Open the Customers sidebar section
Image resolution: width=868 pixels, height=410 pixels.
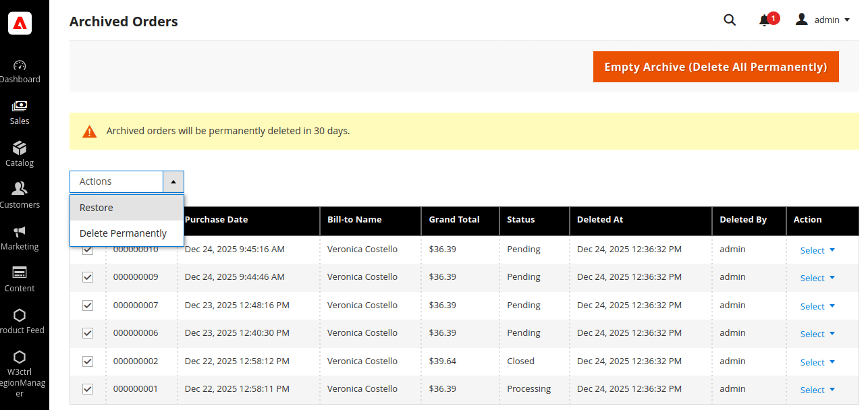coord(19,195)
